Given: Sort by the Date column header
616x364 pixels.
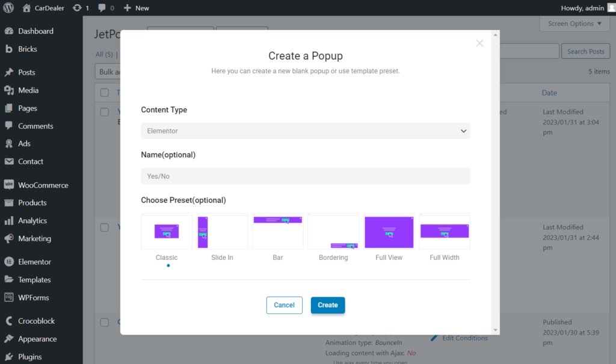Looking at the screenshot, I should [549, 93].
